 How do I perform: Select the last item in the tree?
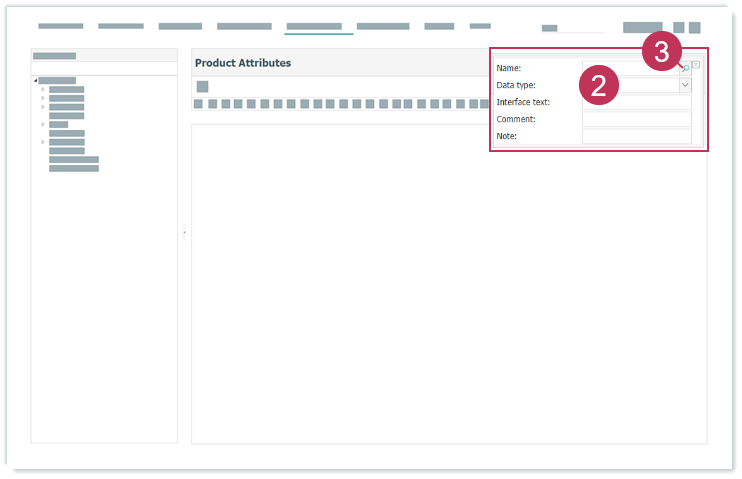pos(73,168)
